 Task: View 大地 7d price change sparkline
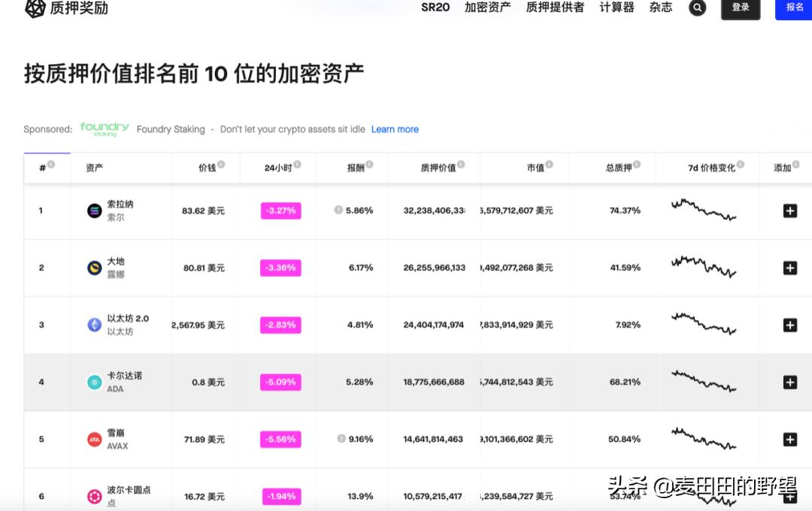704,267
